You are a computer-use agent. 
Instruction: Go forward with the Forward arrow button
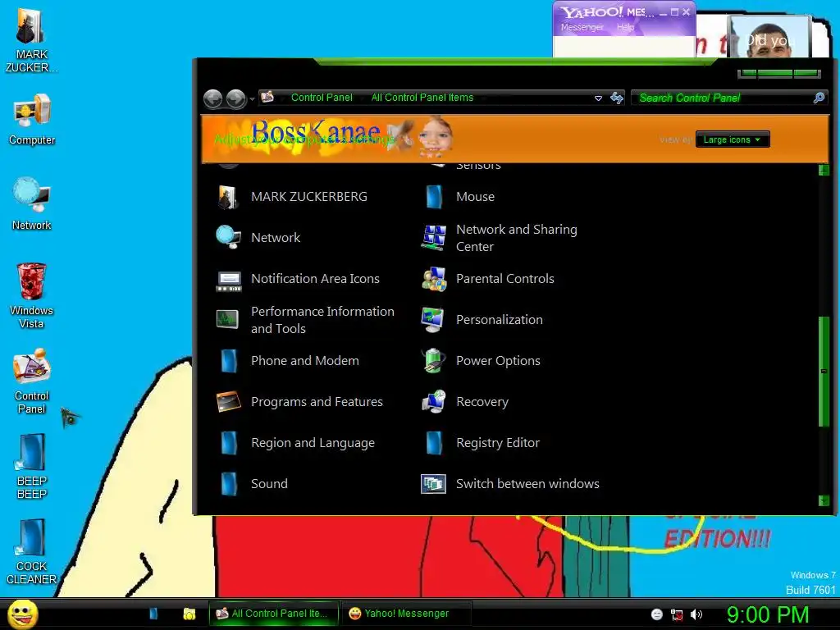click(235, 98)
